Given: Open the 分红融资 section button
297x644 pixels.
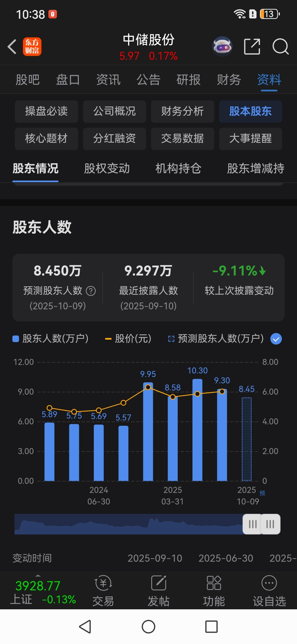Looking at the screenshot, I should coord(114,138).
